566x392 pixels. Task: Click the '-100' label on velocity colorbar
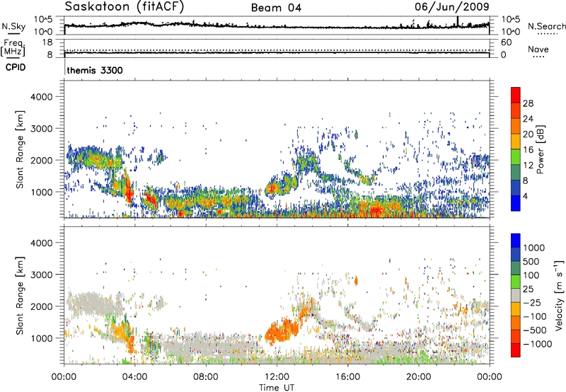tap(536, 316)
